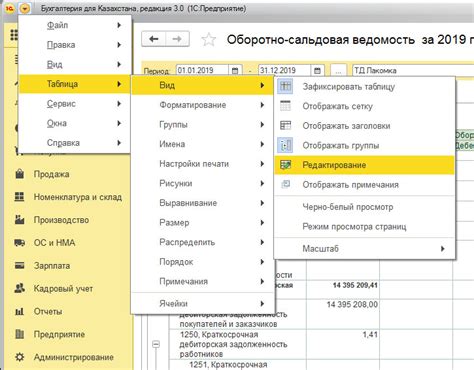Viewport: 474px width, 370px height.
Task: Click the ОС и НМА truck icon
Action: [19, 243]
